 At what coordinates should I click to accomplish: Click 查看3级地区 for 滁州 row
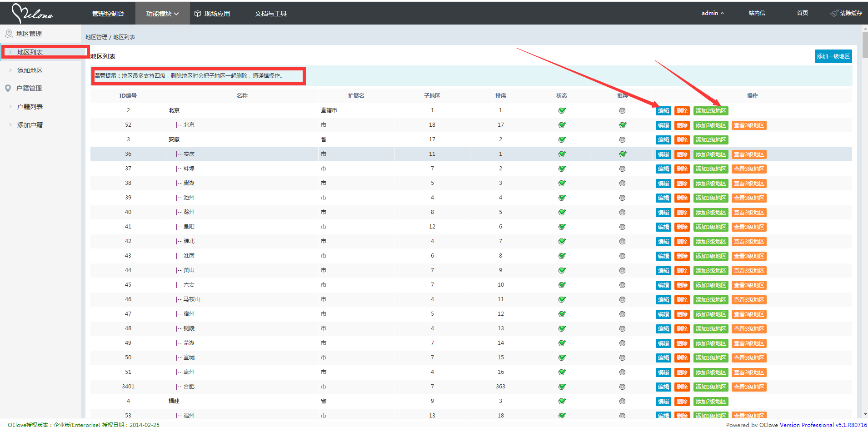pos(749,213)
